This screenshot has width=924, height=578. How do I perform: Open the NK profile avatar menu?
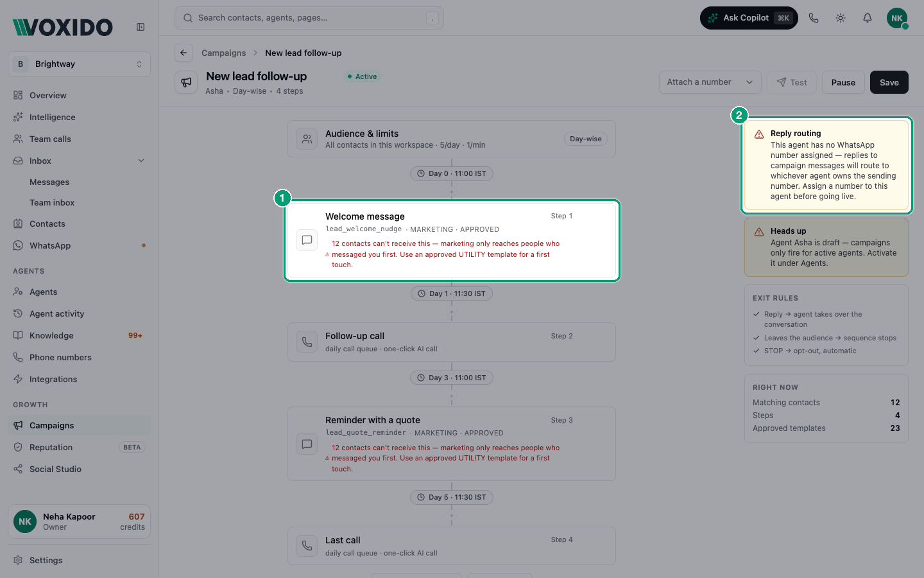click(x=897, y=18)
